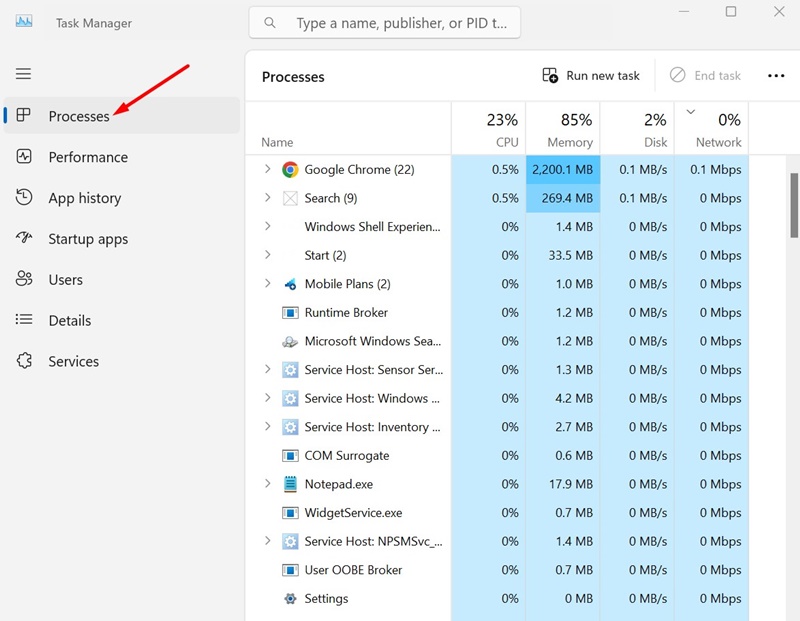The height and width of the screenshot is (621, 800).
Task: Click the Services gear icon
Action: [25, 361]
